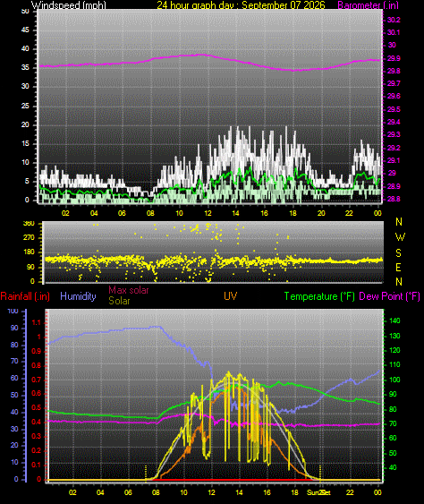Select the "0.1" rainfall axis value
Viewport: 424px width, 504px height.
(37, 465)
